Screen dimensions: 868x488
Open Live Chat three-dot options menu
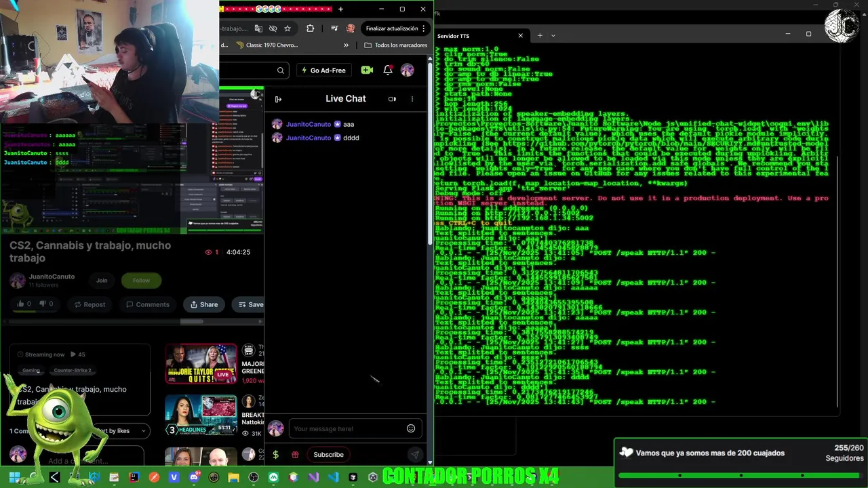(412, 99)
